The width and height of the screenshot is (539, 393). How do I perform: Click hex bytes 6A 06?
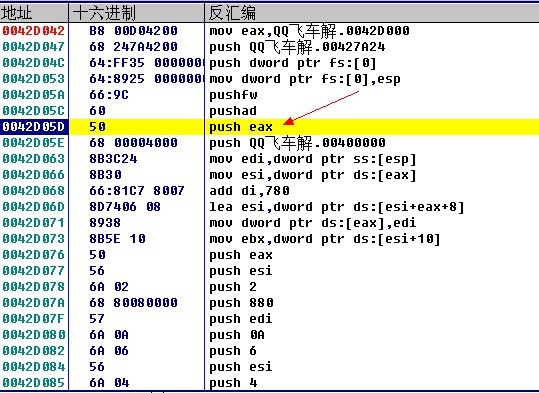pos(109,351)
